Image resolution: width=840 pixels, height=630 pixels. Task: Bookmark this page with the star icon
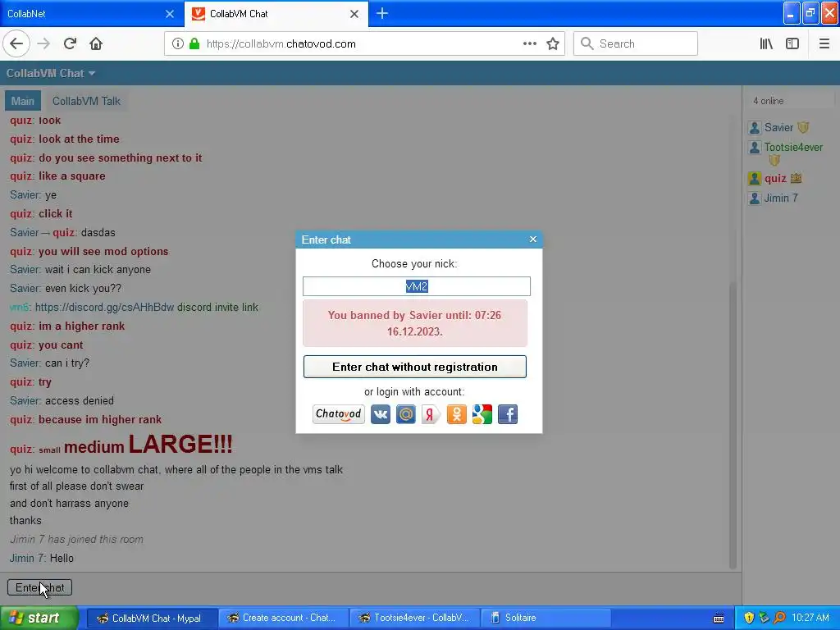(553, 44)
